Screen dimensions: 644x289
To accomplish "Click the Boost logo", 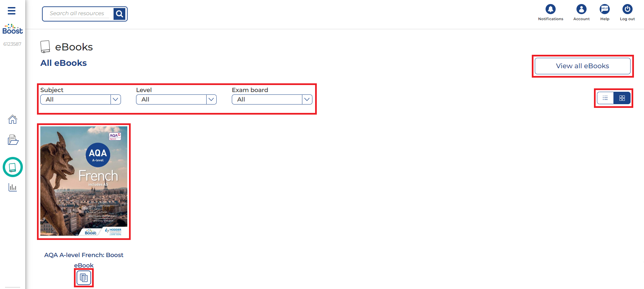I will 12,29.
